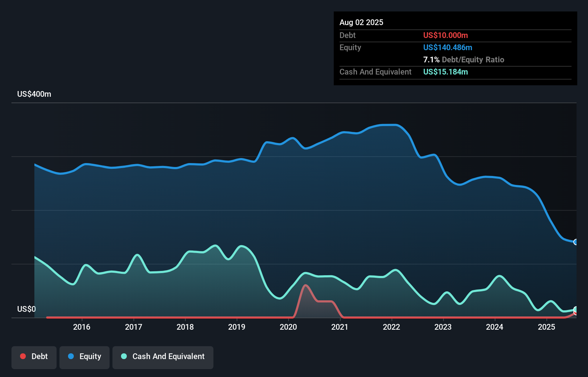Screen dimensions: 588x377
Task: Click the red Debt value US$10.000m
Action: coord(445,35)
